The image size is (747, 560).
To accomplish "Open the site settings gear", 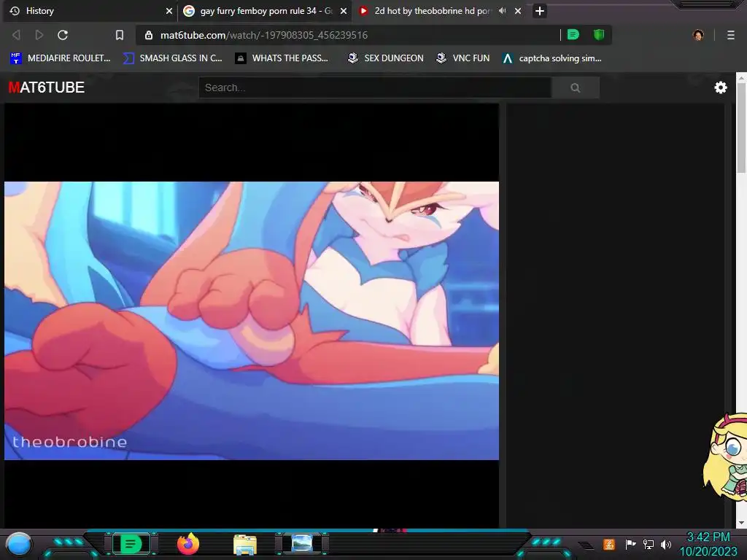I will (721, 87).
